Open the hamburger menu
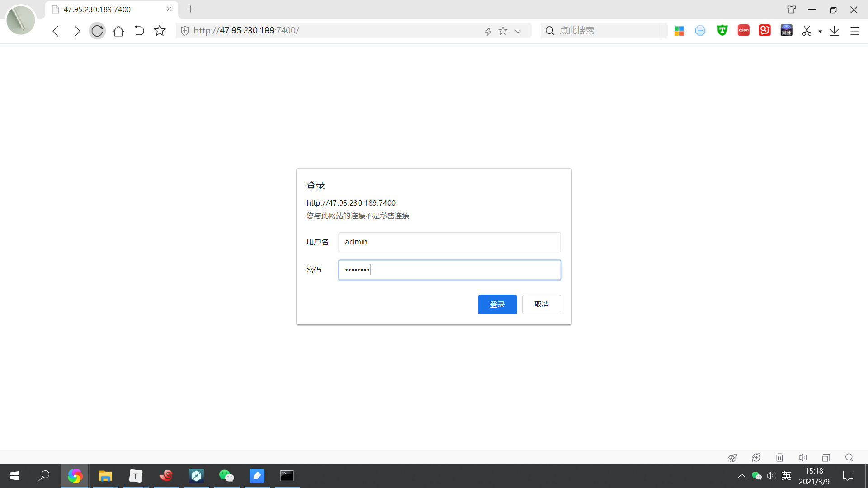Screen dimensions: 868x488 [x=855, y=31]
